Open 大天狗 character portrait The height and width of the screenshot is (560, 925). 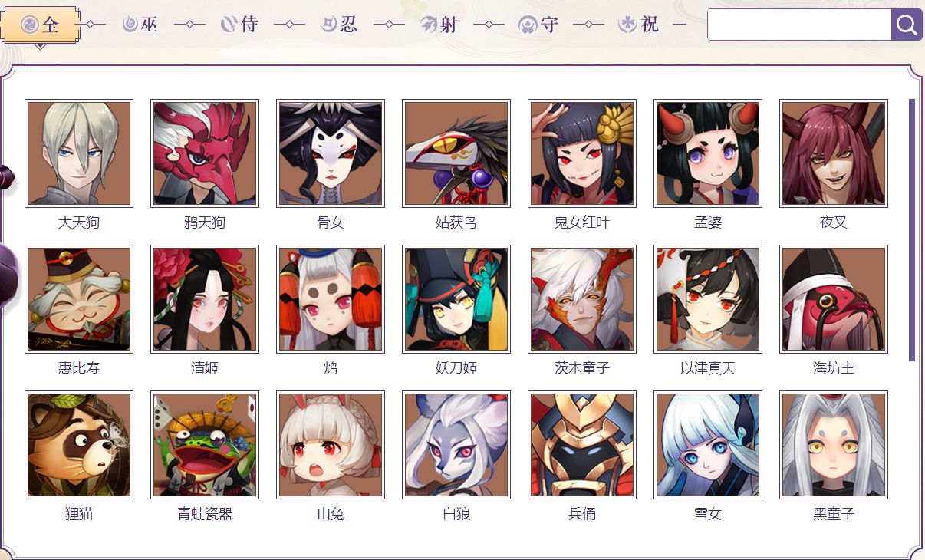point(79,153)
